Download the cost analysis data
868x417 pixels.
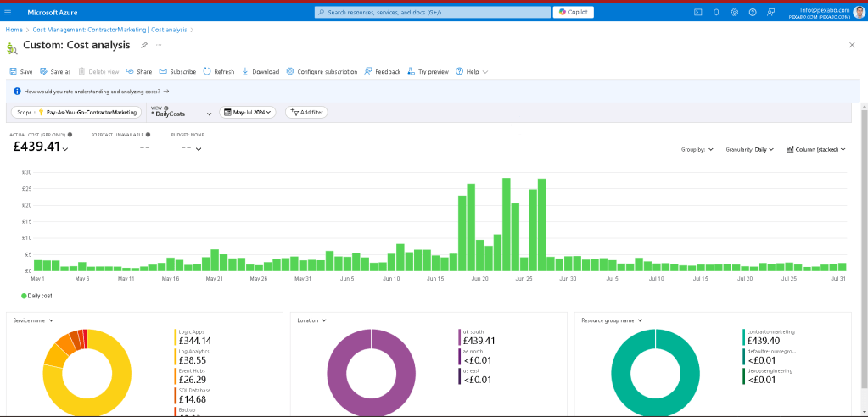coord(260,71)
